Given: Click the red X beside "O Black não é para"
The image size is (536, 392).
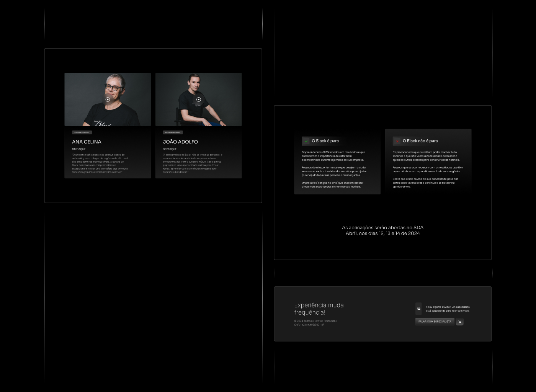Looking at the screenshot, I should click(397, 141).
